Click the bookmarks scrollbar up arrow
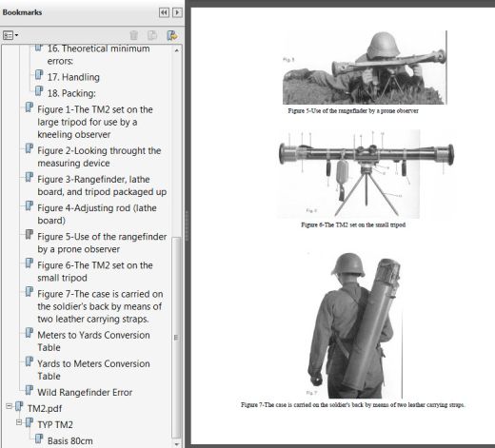Viewport: 495px width, 448px height. coord(177,50)
